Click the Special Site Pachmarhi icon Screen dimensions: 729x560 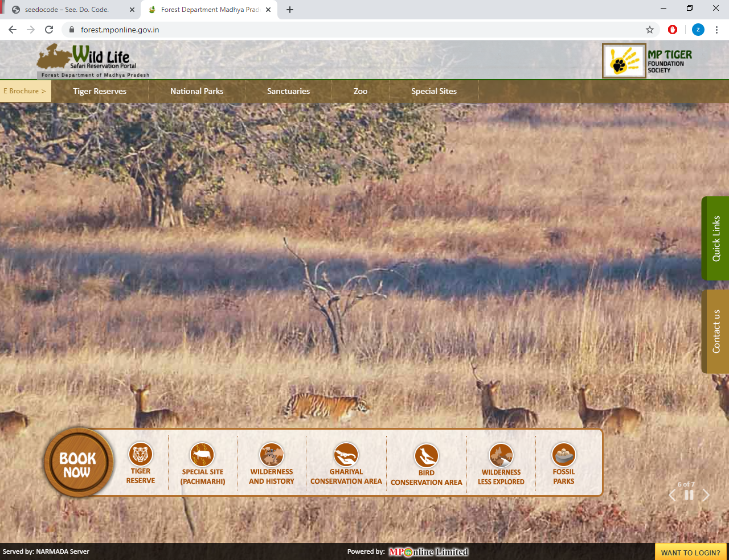[x=202, y=455]
